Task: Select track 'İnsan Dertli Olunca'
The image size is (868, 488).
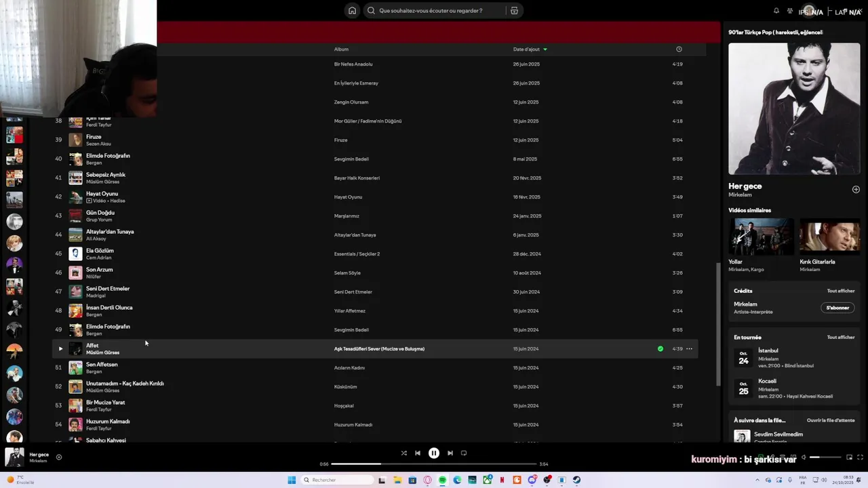Action: (x=109, y=308)
